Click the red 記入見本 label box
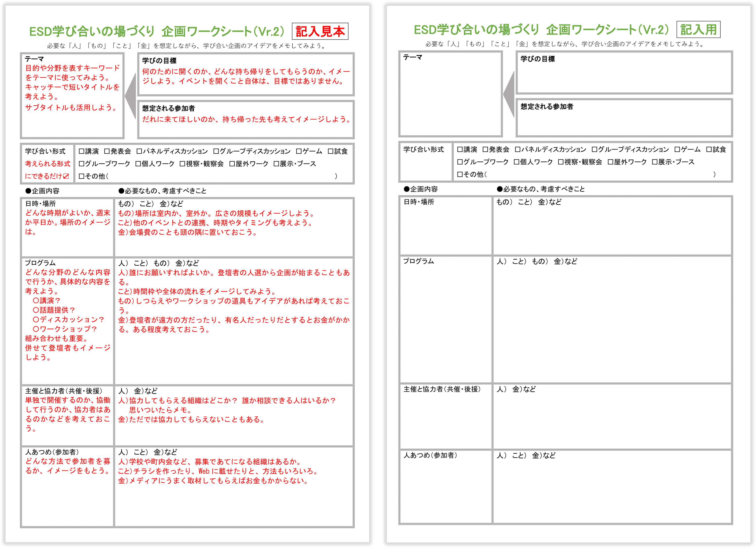This screenshot has height=548, width=756. pos(320,31)
